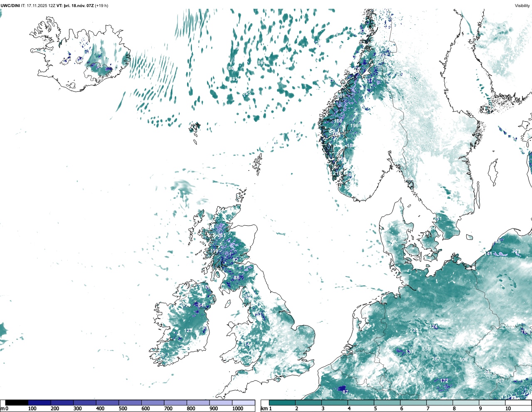Click the '84' value in Northern Ireland
The height and width of the screenshot is (412, 532).
click(x=201, y=306)
